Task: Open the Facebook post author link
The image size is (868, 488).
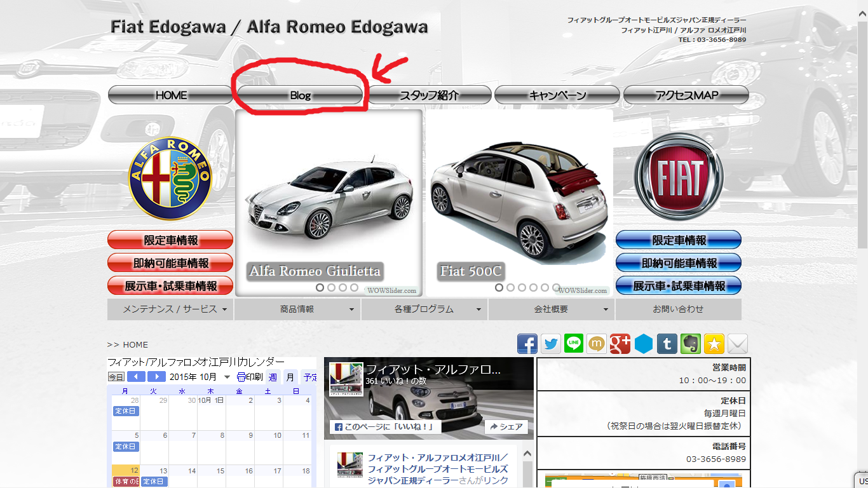Action: [x=438, y=469]
